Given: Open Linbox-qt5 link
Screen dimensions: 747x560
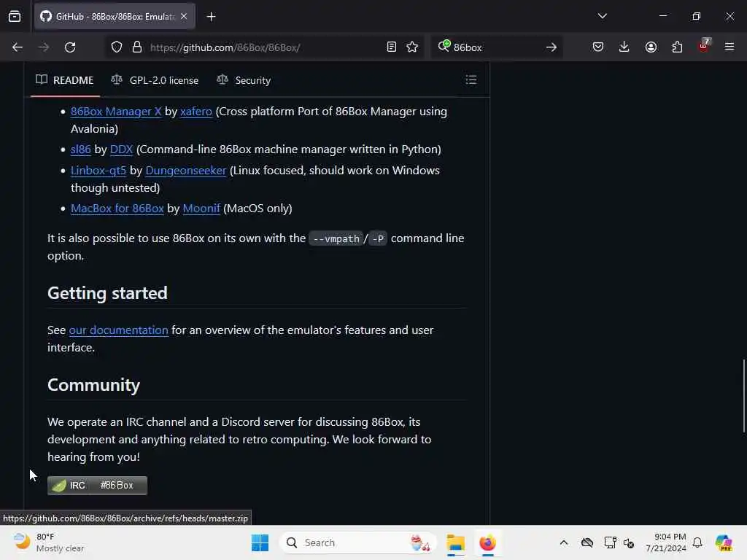Looking at the screenshot, I should pyautogui.click(x=98, y=171).
